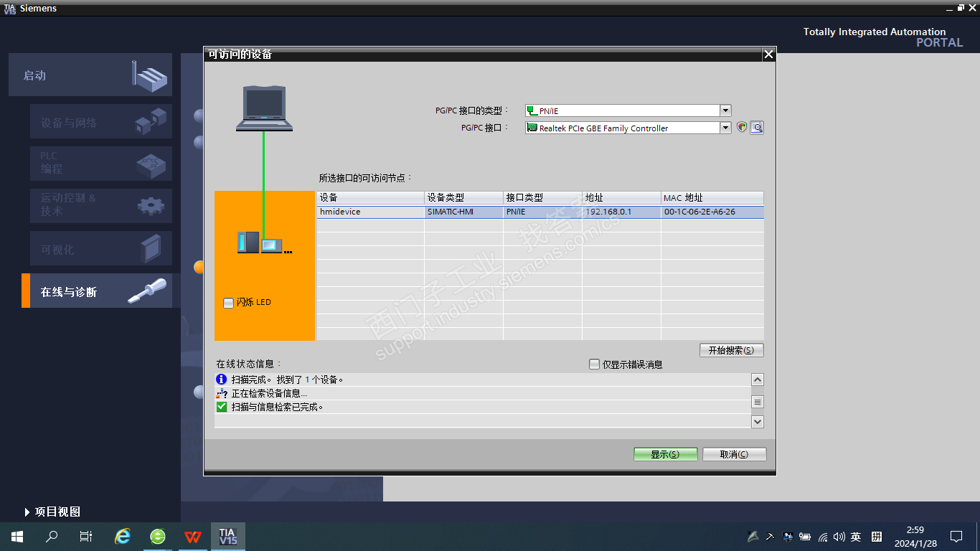Click the 正在检索设备信息 status message text
980x551 pixels.
point(269,393)
